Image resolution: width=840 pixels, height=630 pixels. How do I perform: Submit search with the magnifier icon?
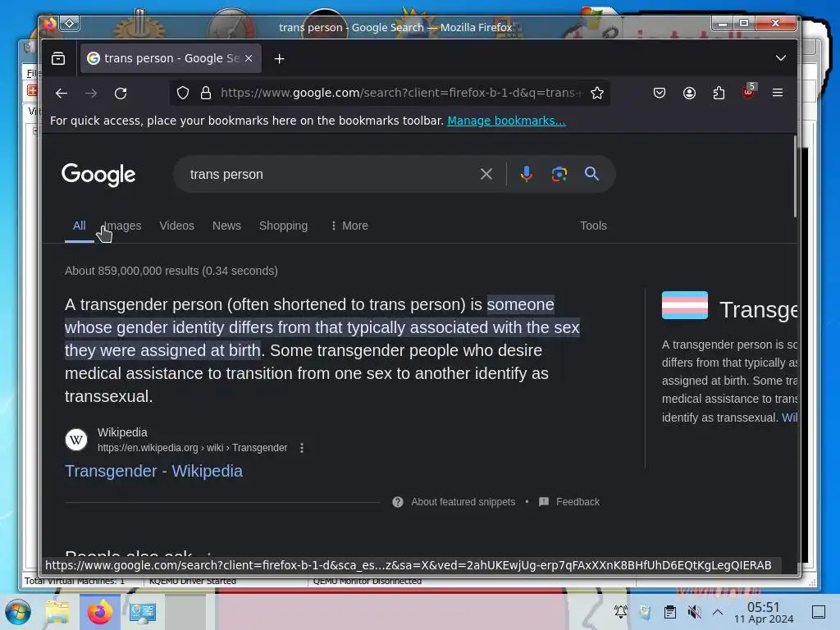pos(591,174)
